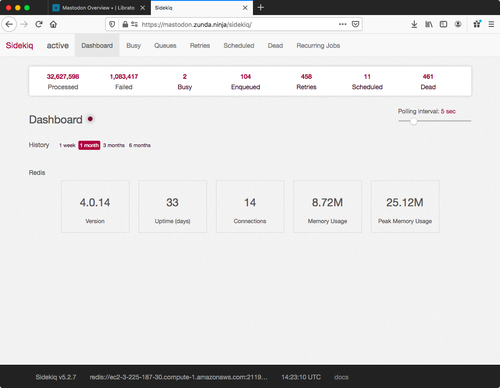
Task: Open the Busy nav tab
Action: 134,45
